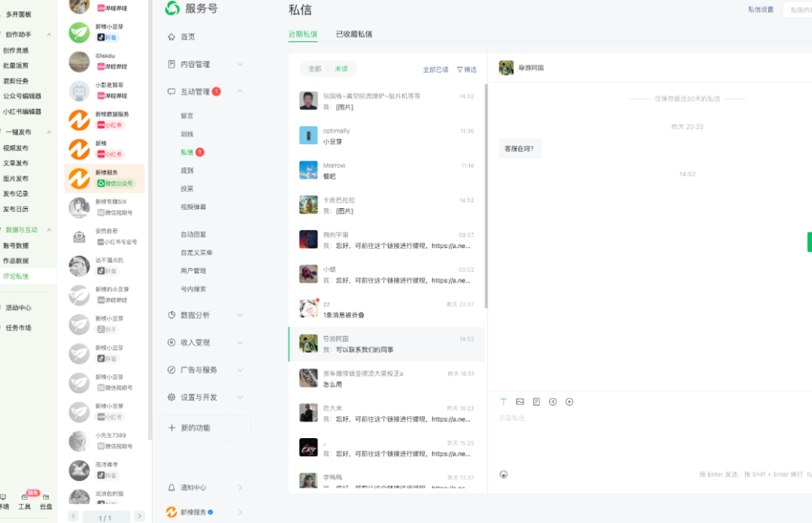The image size is (812, 523).
Task: Open the 通知中心 arrow
Action: pyautogui.click(x=240, y=488)
